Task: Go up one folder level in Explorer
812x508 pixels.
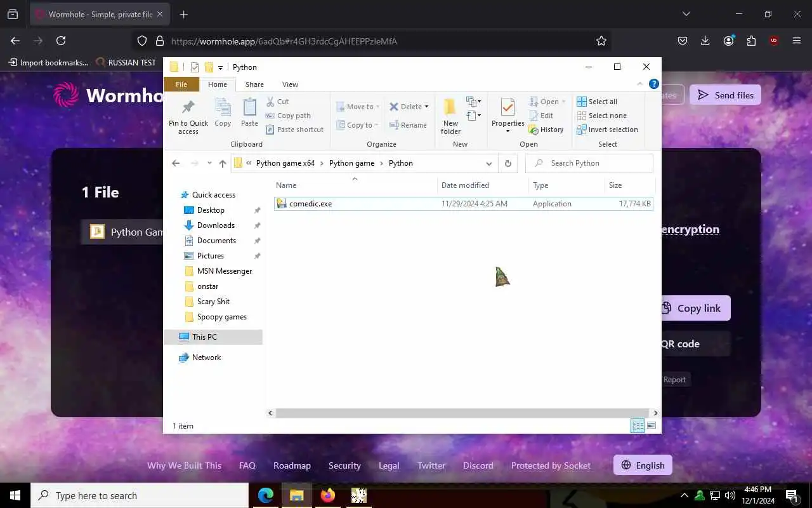Action: click(x=223, y=163)
